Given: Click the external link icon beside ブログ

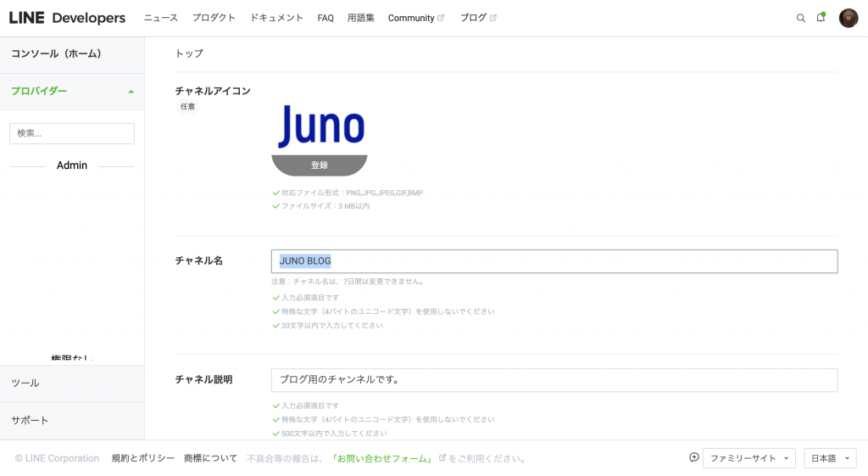Looking at the screenshot, I should 492,18.
